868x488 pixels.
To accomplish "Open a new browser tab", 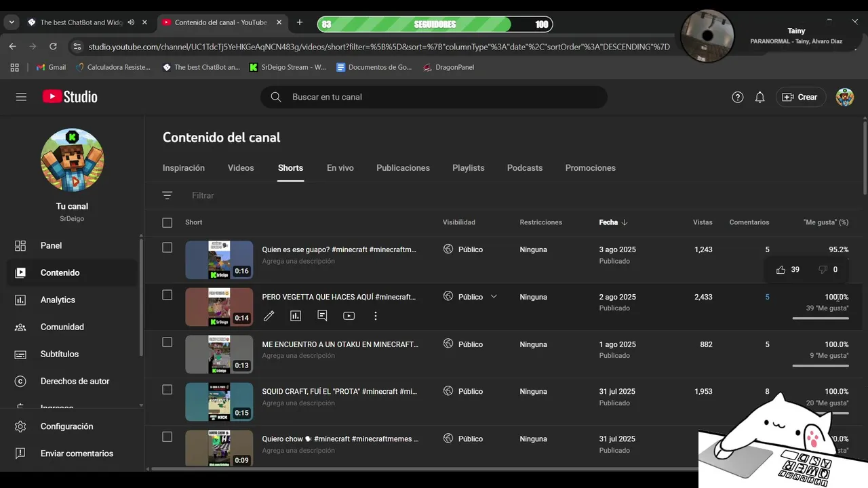I will click(300, 22).
